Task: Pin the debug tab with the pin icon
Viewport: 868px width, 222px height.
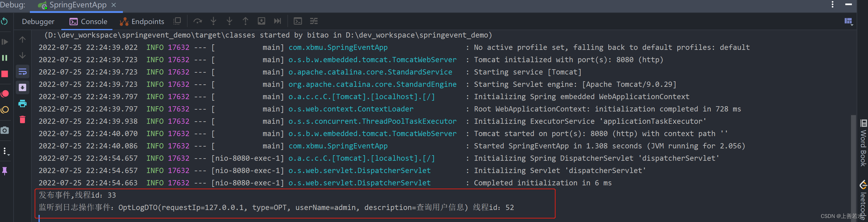Action: pyautogui.click(x=5, y=171)
